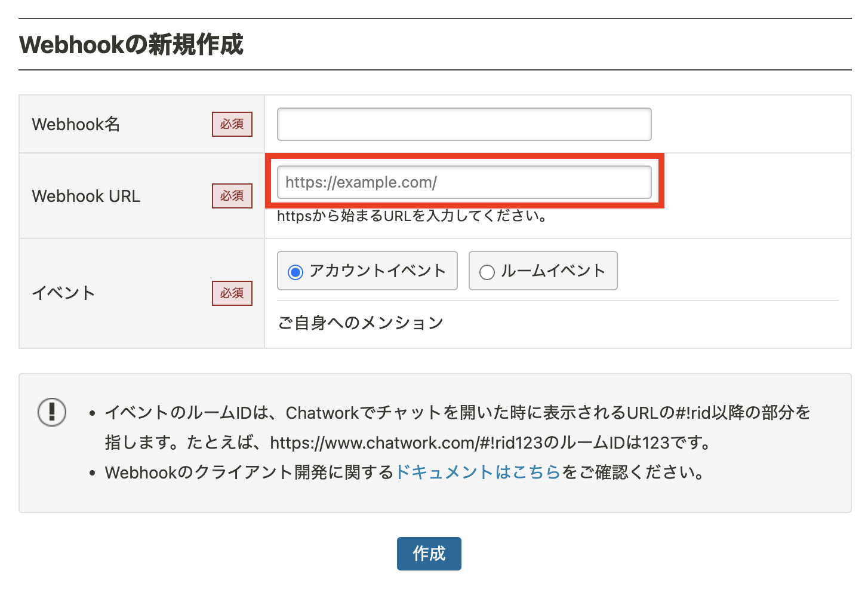Click the ご自身へのメンション event label
Viewport: 868px width, 589px height.
[x=360, y=323]
